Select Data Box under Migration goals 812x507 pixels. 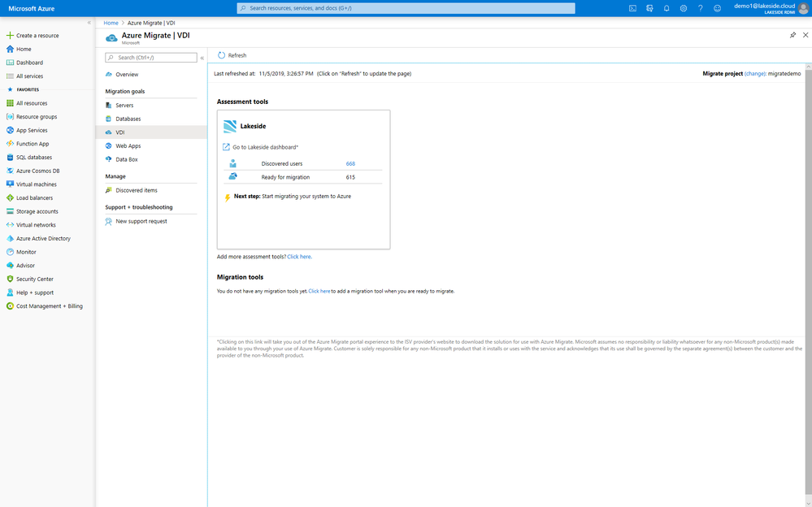(126, 159)
